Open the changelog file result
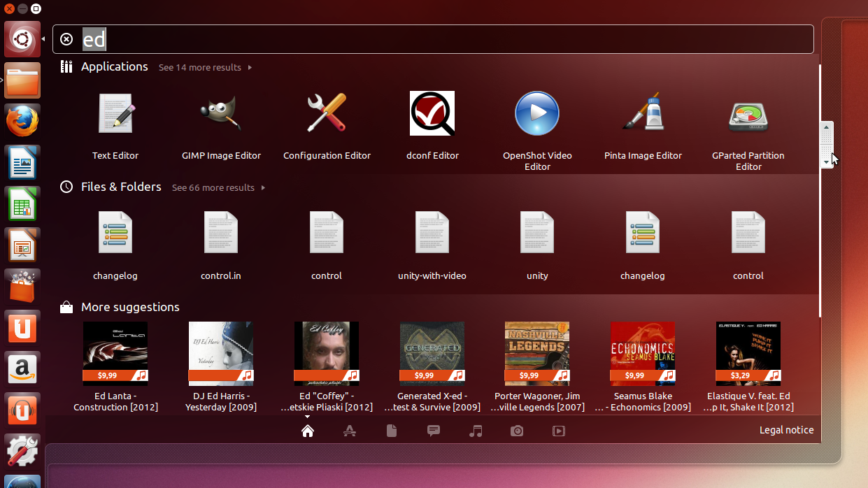Image resolution: width=868 pixels, height=488 pixels. pos(115,245)
